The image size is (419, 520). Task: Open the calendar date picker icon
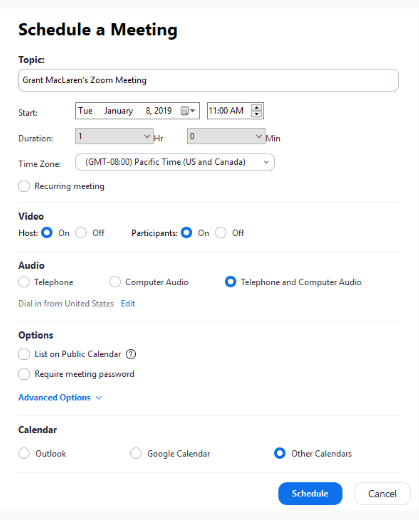point(188,111)
